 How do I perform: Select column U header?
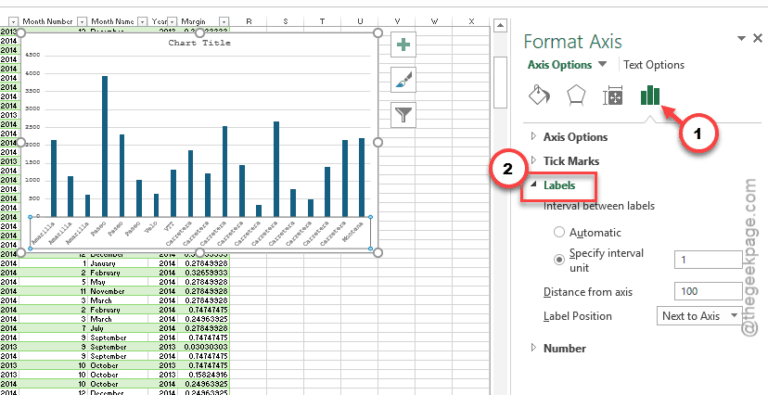pos(360,21)
